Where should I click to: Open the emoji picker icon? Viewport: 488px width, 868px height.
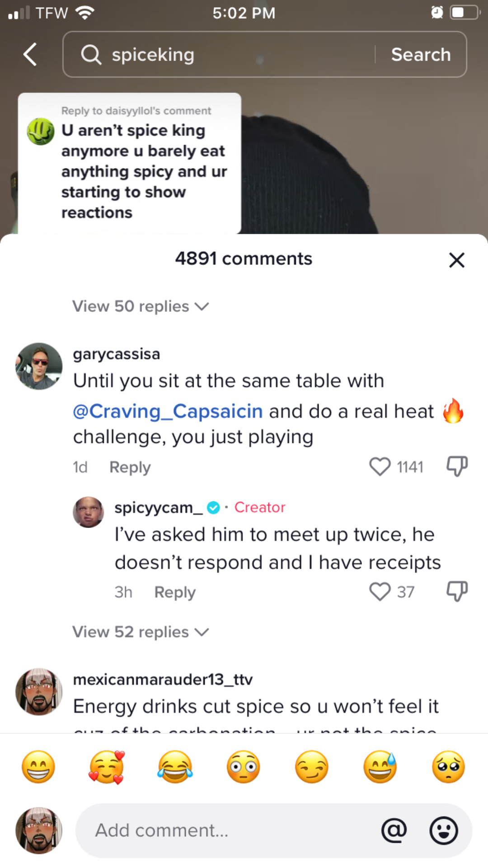[443, 830]
